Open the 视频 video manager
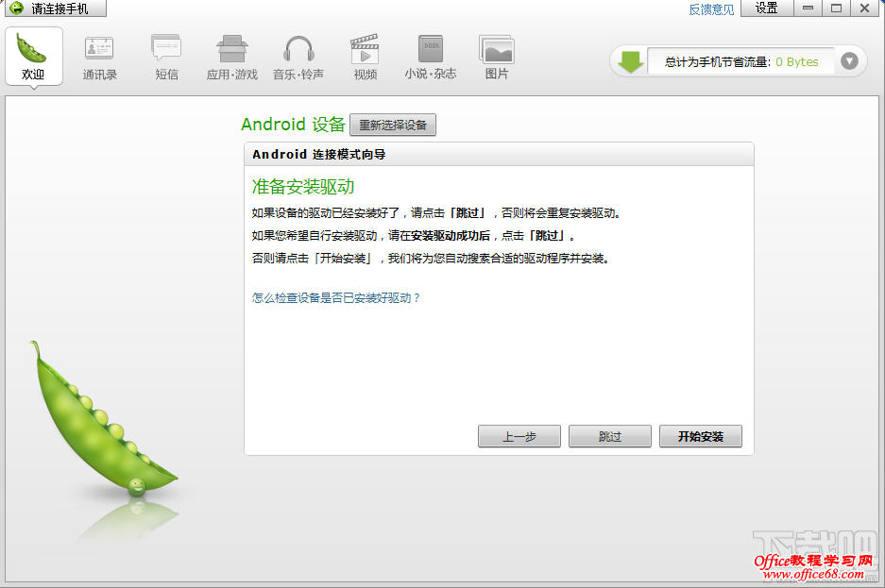Screen dimensions: 885x588 364,55
